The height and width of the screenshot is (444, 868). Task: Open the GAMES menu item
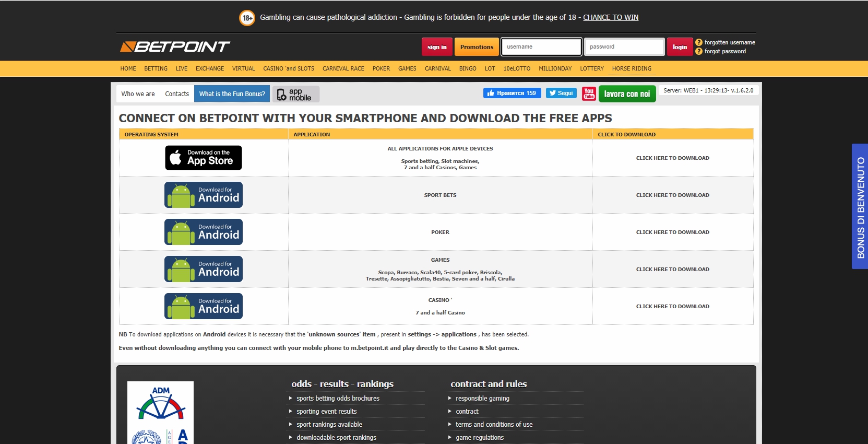(x=407, y=68)
